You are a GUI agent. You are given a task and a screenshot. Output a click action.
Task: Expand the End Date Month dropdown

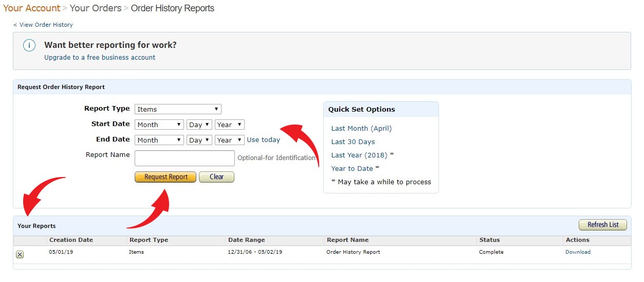tap(159, 140)
